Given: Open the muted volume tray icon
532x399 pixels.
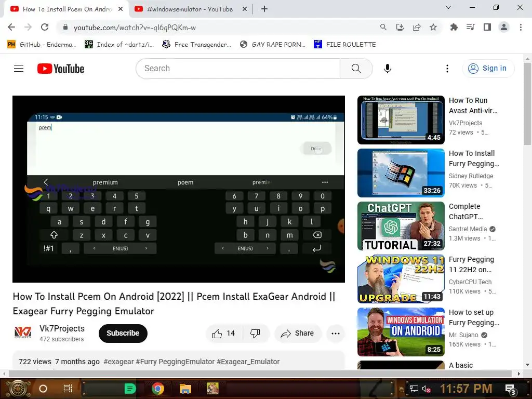Looking at the screenshot, I should [x=427, y=389].
